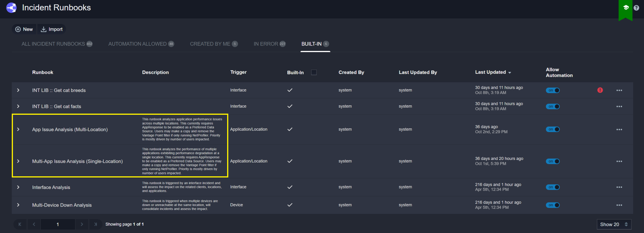
Task: Go to first page pagination icon
Action: click(x=20, y=224)
